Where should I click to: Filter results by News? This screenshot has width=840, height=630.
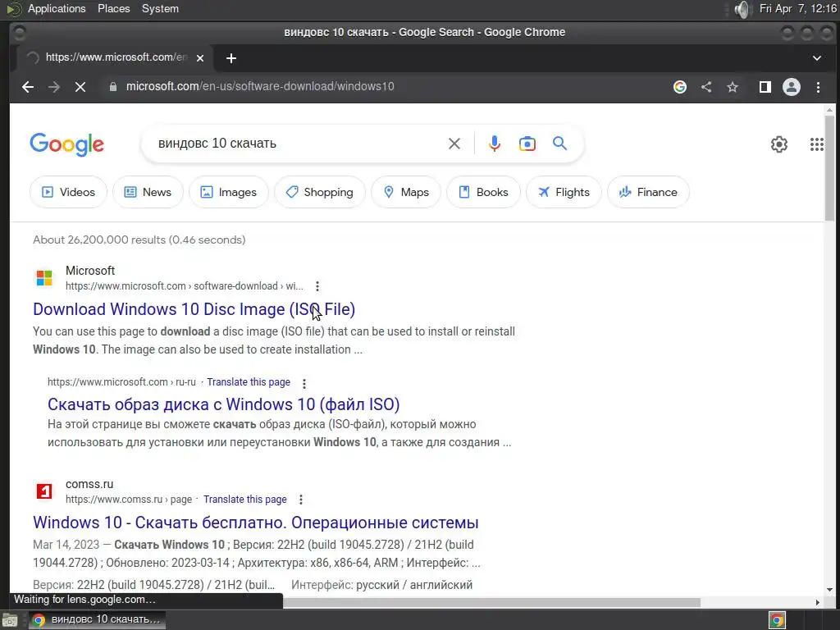point(148,192)
